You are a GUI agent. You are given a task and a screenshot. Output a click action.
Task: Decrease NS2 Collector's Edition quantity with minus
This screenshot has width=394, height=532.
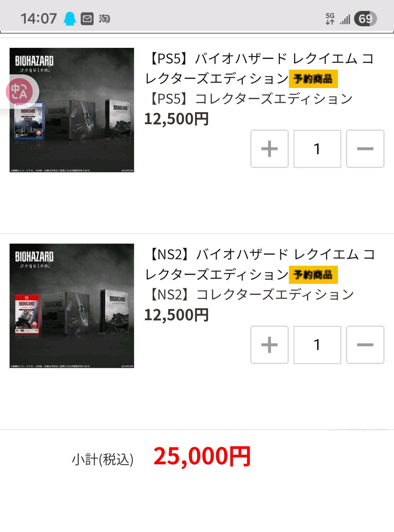pyautogui.click(x=365, y=345)
